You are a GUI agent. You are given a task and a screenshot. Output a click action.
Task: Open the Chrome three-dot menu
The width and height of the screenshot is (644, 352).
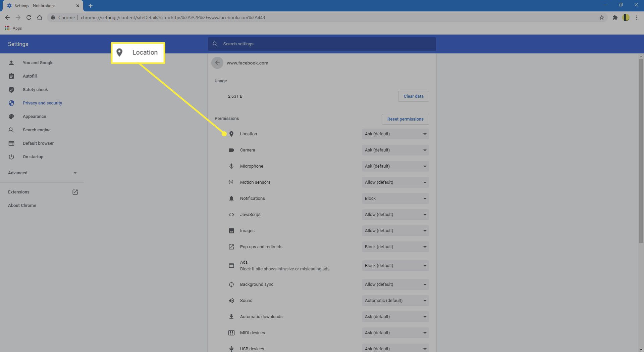click(637, 17)
